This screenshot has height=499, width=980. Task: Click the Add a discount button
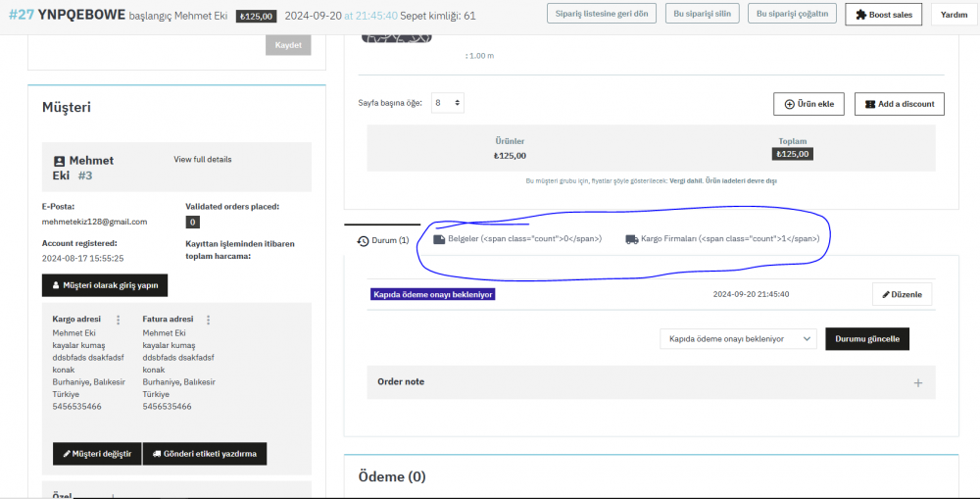tap(900, 104)
